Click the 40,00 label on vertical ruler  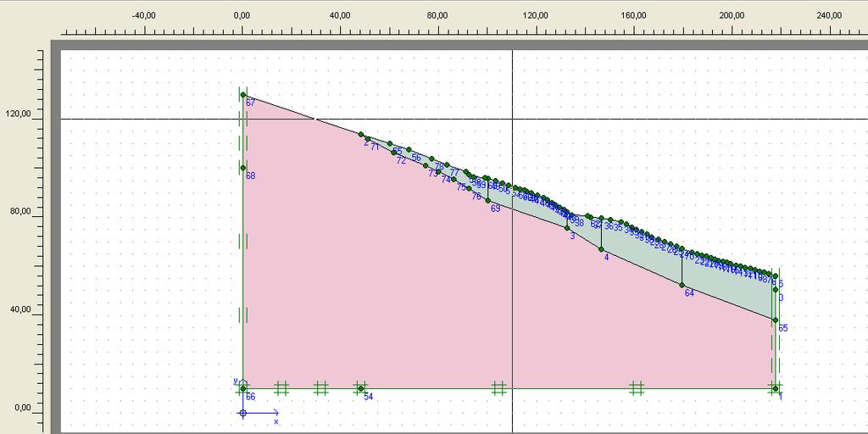point(20,309)
